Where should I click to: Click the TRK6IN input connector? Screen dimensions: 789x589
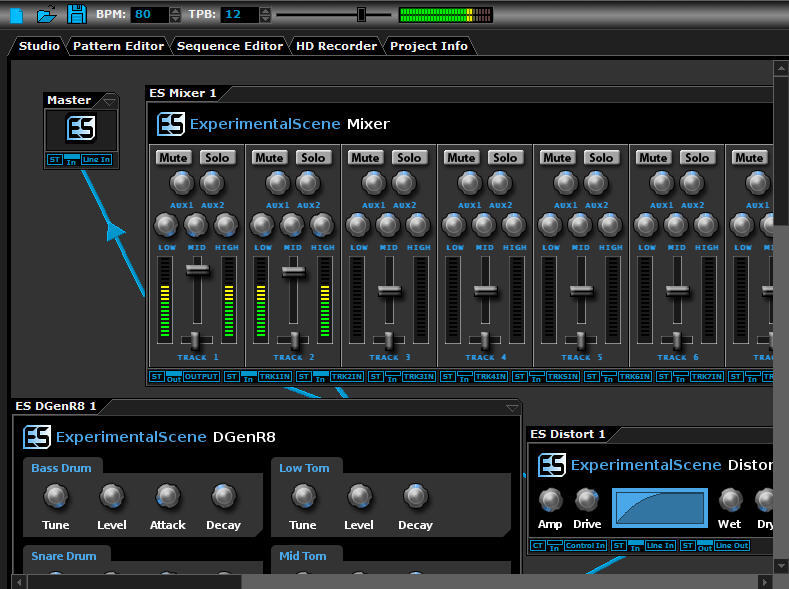click(x=635, y=376)
